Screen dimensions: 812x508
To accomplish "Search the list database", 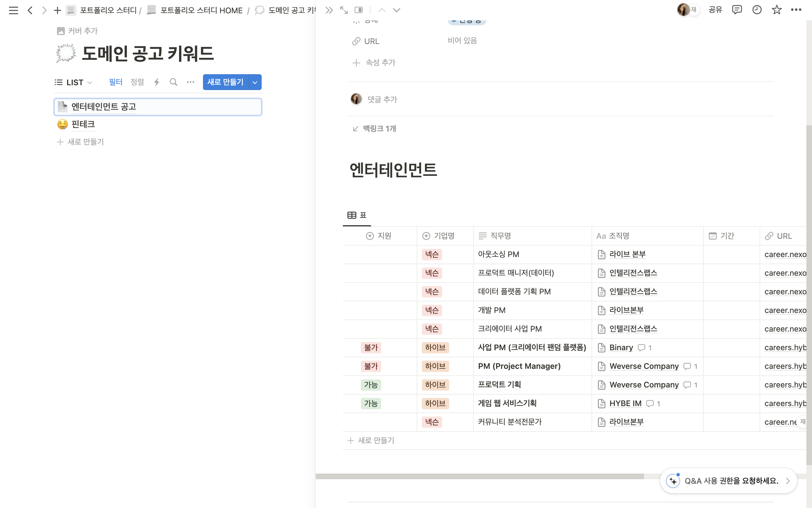I will point(173,82).
